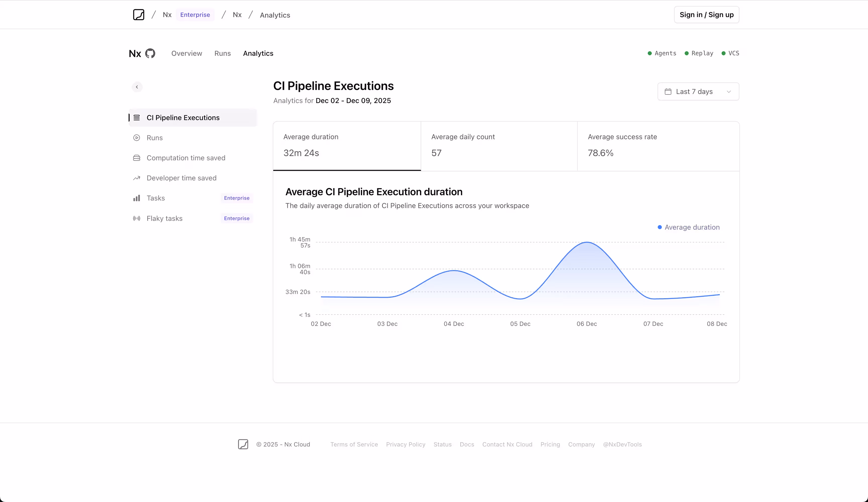Image resolution: width=868 pixels, height=502 pixels.
Task: Click the Sign in / Sign up button
Action: click(707, 15)
